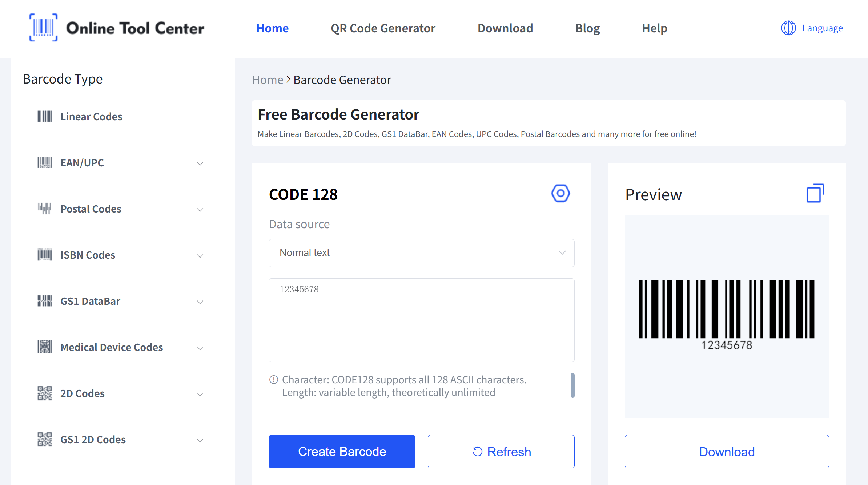Open the CODE 128 settings hexagon icon

(560, 193)
